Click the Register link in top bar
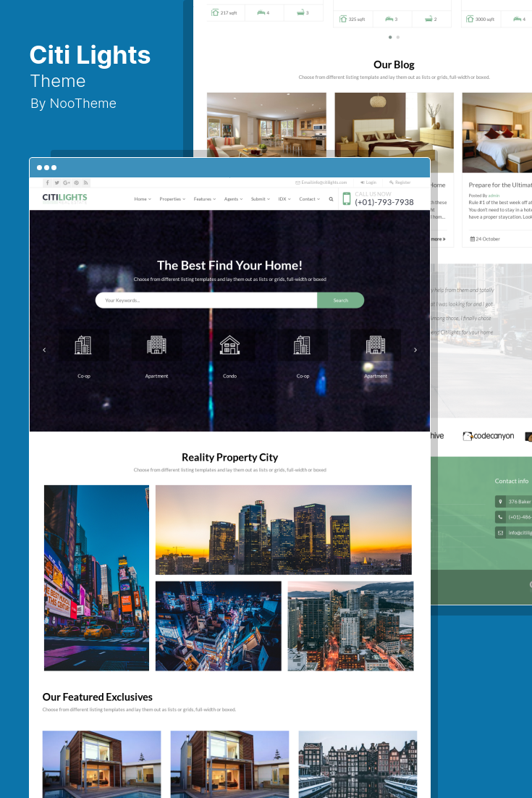Image resolution: width=532 pixels, height=798 pixels. (x=400, y=182)
